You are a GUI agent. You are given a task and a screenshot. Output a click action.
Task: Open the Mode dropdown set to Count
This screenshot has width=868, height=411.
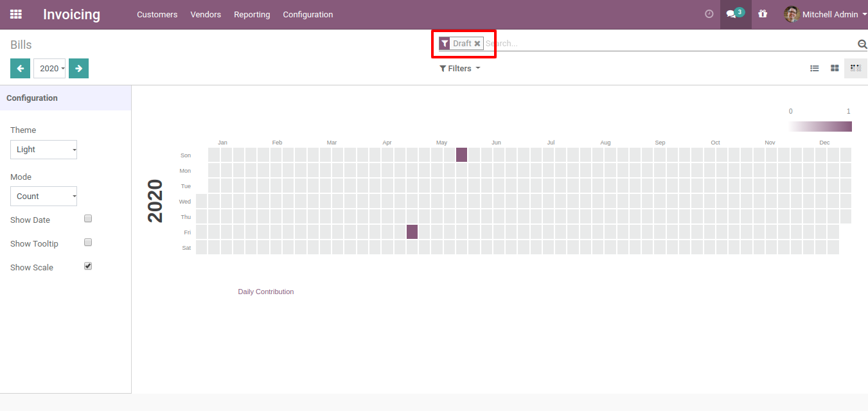[44, 197]
